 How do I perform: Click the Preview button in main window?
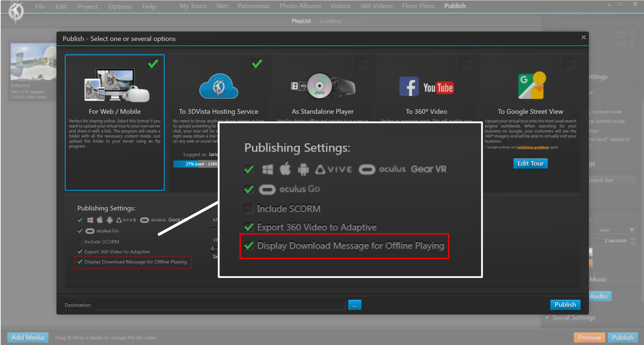click(589, 337)
